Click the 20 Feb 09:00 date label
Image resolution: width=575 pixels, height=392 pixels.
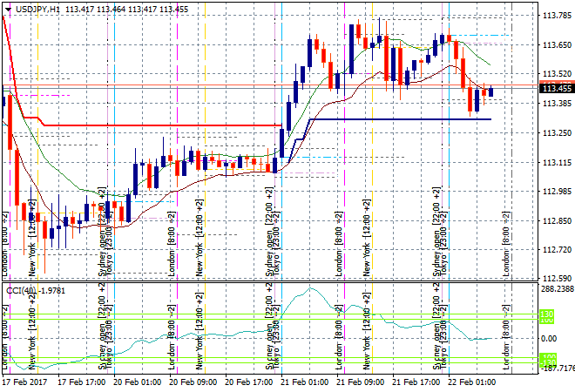(x=192, y=382)
